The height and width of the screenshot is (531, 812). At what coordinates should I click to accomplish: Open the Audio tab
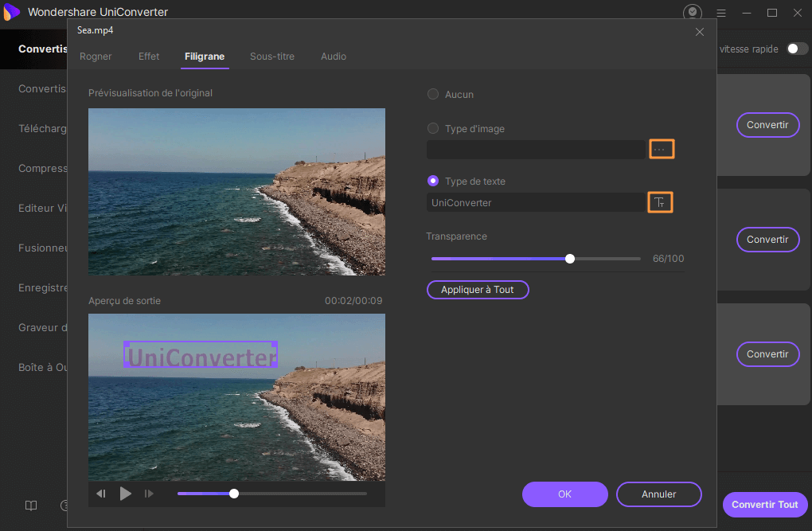334,57
